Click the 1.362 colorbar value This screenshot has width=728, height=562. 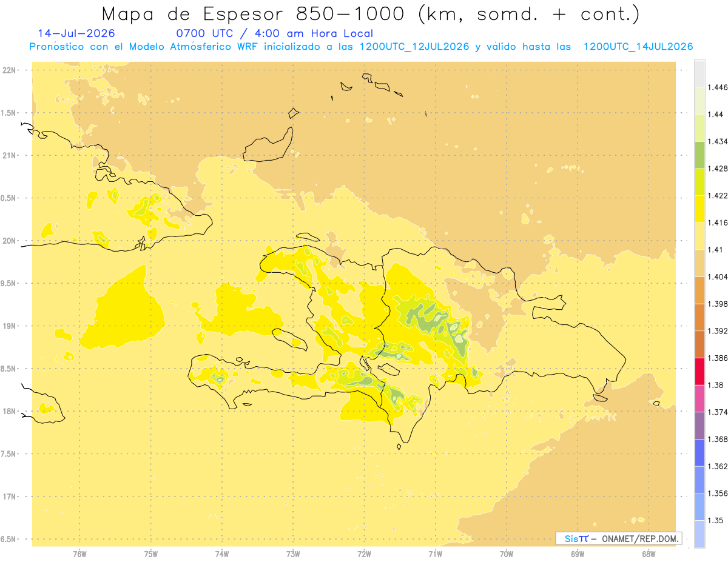[718, 466]
